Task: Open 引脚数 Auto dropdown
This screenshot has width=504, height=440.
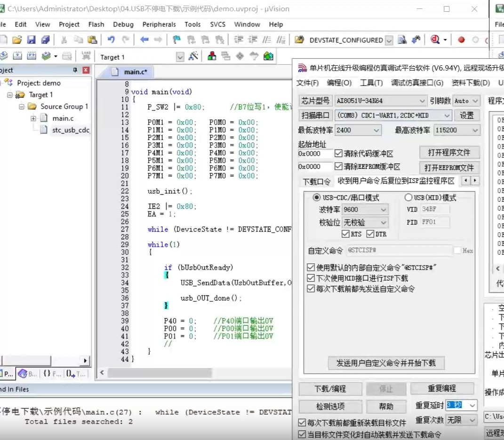Action: (466, 101)
